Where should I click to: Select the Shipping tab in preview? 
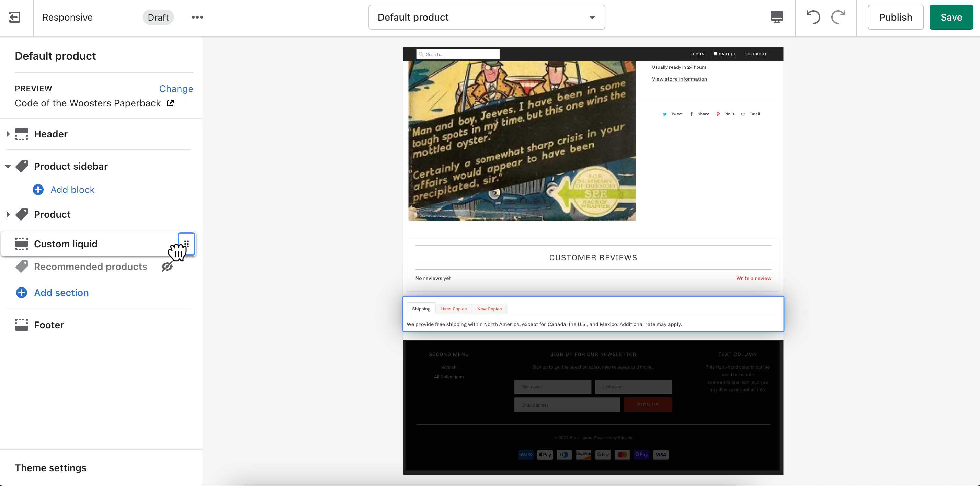click(x=421, y=309)
